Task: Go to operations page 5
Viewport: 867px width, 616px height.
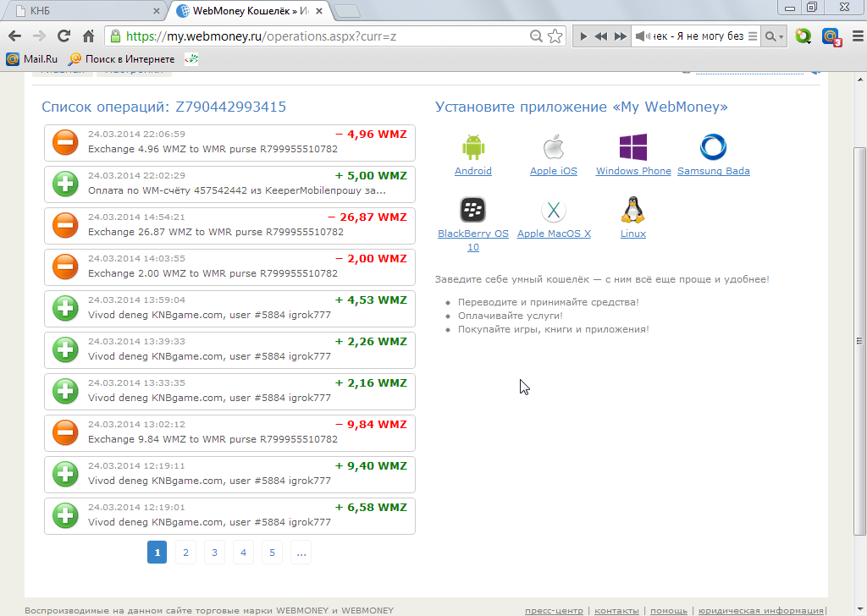Action: (x=272, y=553)
